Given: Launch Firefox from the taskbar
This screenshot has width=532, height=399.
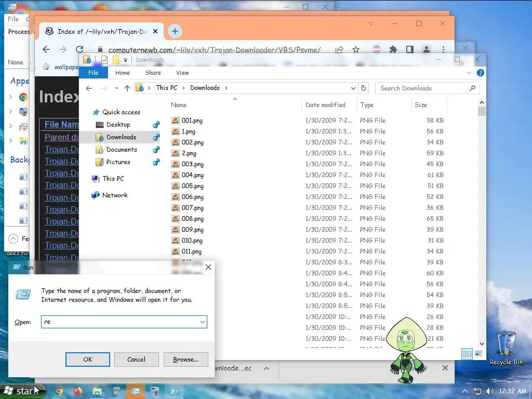Looking at the screenshot, I should coord(78,391).
